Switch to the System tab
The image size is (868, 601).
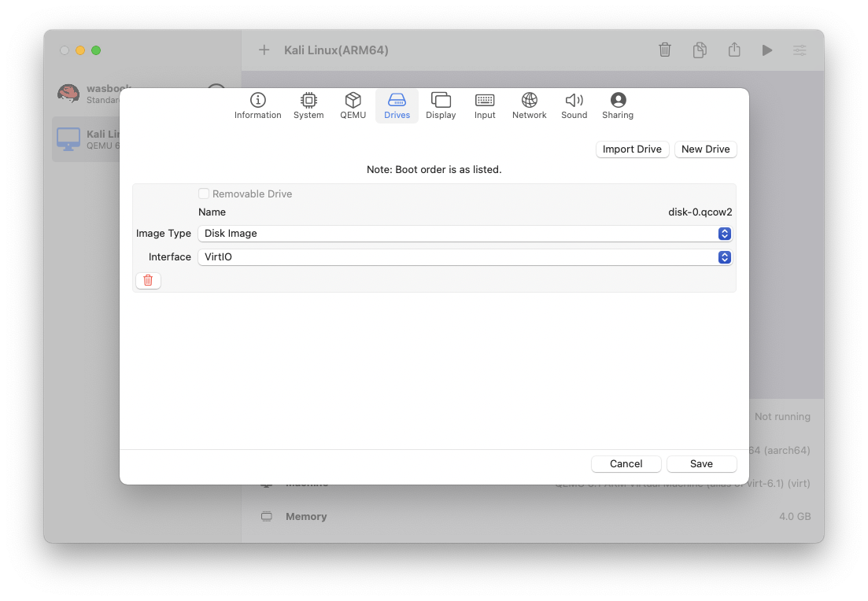pyautogui.click(x=308, y=105)
